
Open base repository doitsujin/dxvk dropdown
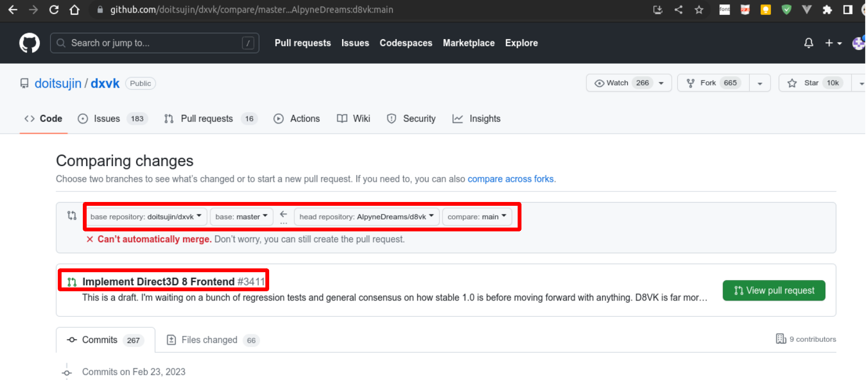click(x=146, y=217)
